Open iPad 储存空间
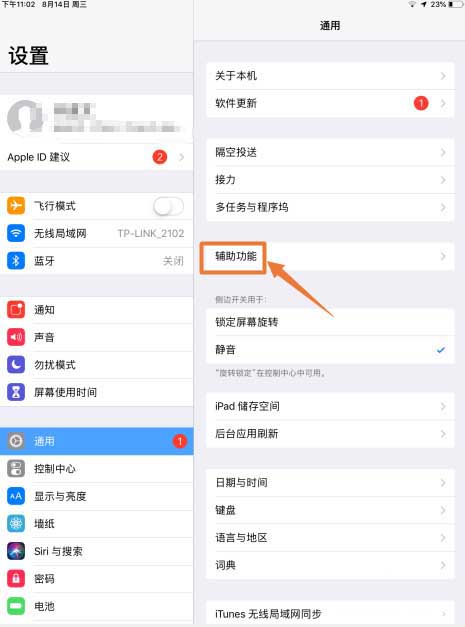This screenshot has width=465, height=627. click(330, 406)
